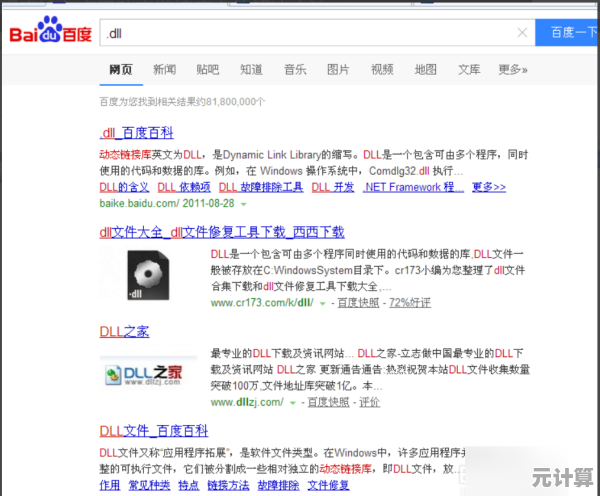This screenshot has height=496, width=600.
Task: Expand the 更多» menu
Action: pyautogui.click(x=513, y=70)
